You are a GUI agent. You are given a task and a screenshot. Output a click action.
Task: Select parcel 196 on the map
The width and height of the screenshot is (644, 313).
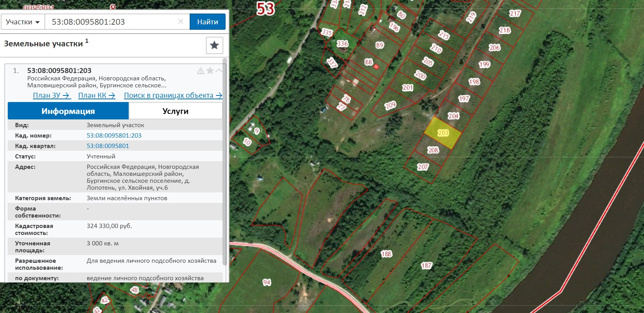click(394, 27)
